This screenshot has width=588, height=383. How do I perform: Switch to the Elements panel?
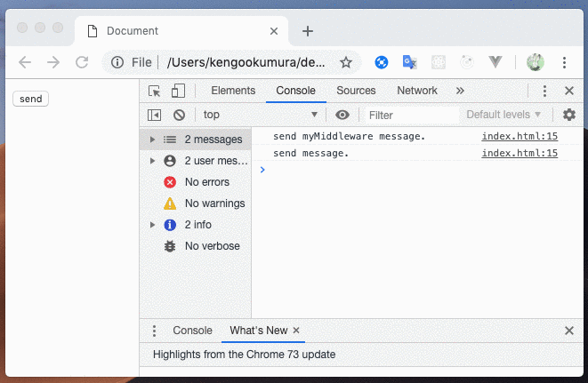[233, 91]
